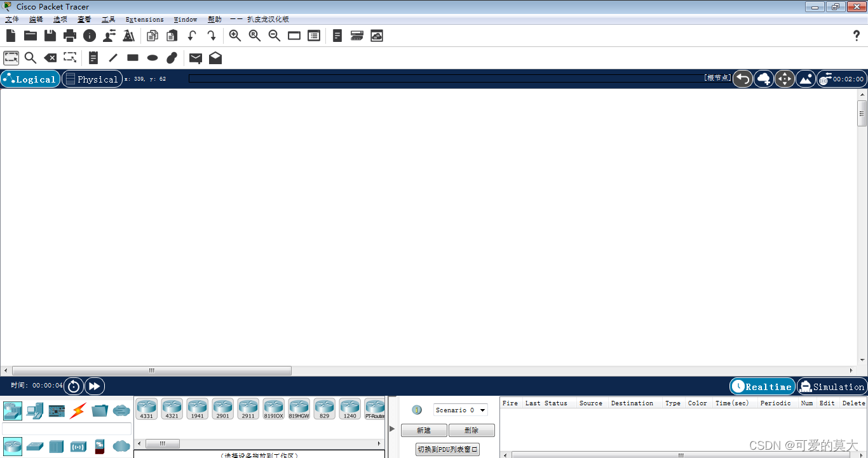Switch to Physical workspace view
This screenshot has width=868, height=458.
click(x=92, y=79)
